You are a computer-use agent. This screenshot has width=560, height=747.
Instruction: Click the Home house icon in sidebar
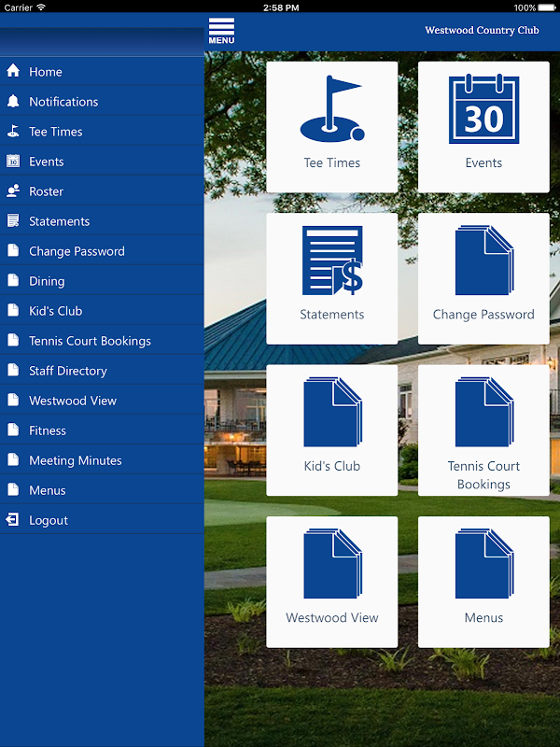click(x=13, y=71)
